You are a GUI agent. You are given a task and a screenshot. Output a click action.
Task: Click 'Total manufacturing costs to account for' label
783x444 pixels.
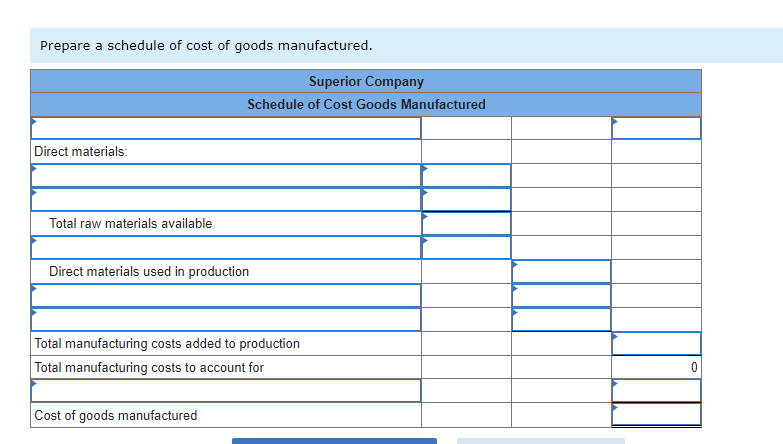(149, 368)
